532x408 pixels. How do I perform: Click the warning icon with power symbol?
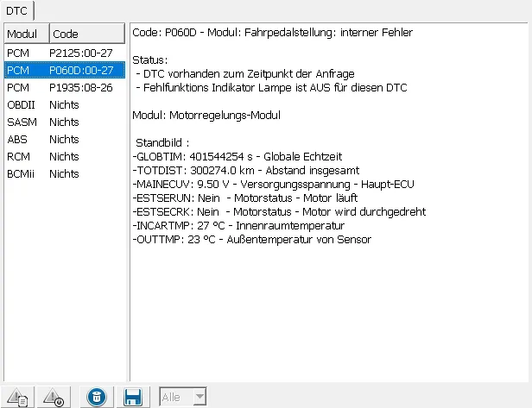[53, 397]
